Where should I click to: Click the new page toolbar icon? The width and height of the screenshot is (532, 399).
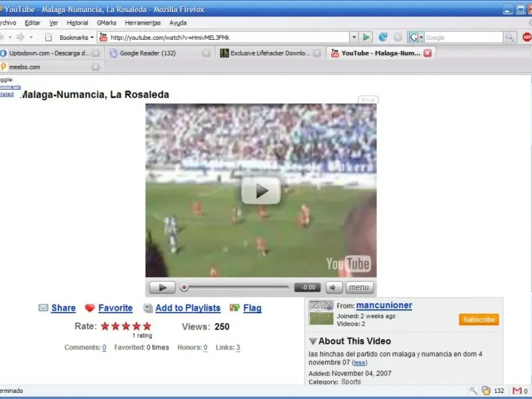pyautogui.click(x=49, y=37)
